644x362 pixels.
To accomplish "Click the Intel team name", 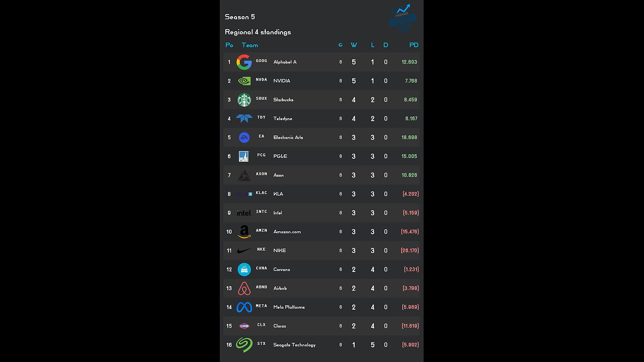I will [x=278, y=213].
